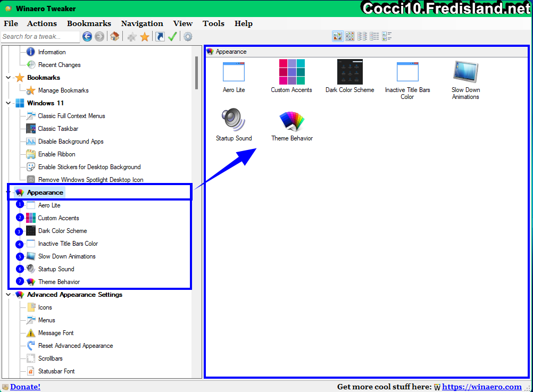Select Theme Behavior in the tree
The width and height of the screenshot is (533, 392).
(x=59, y=282)
